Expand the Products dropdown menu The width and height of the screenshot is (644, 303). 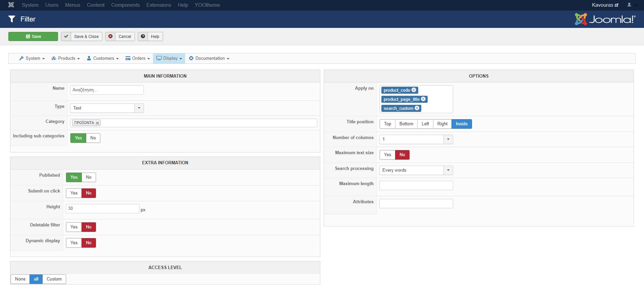[x=65, y=58]
